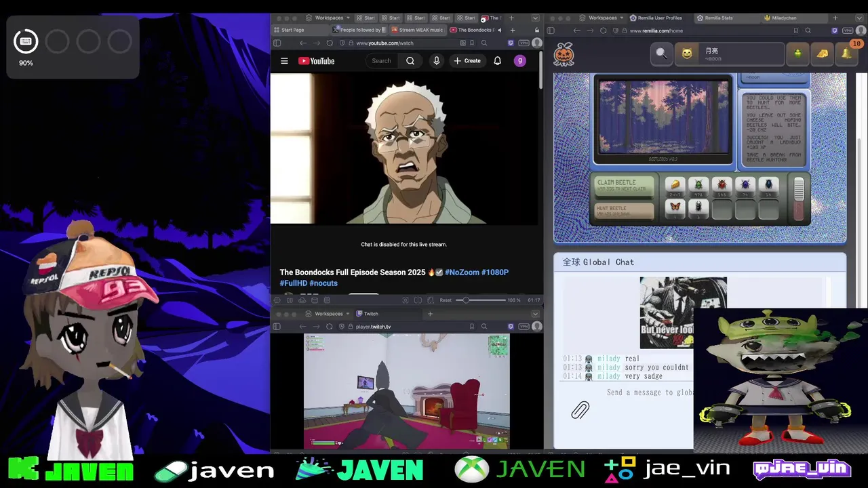Open the purple 'g' YouTube account avatar

pos(520,61)
